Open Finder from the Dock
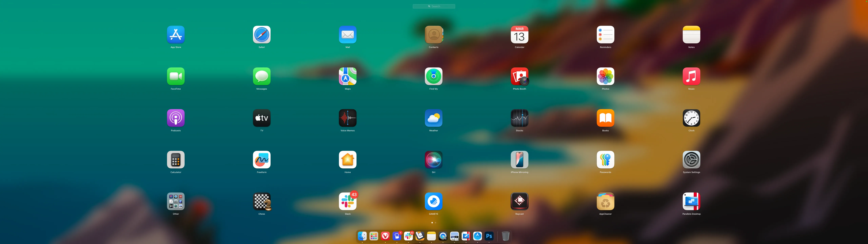Viewport: 868px width, 244px height. tap(362, 236)
